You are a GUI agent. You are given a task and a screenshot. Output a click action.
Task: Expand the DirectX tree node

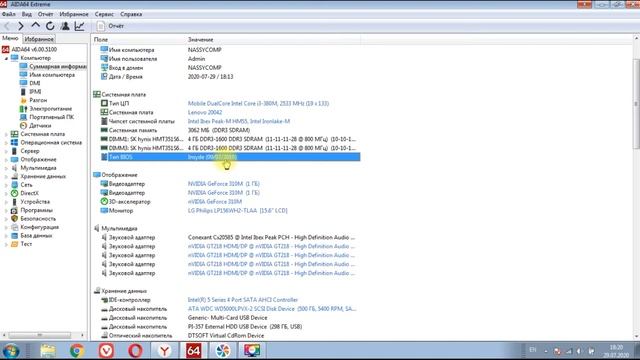pos(6,193)
